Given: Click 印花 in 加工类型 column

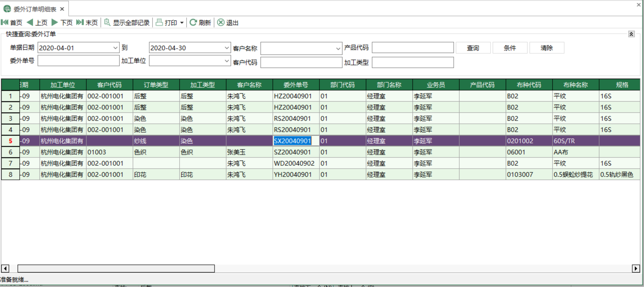Looking at the screenshot, I should (203, 174).
